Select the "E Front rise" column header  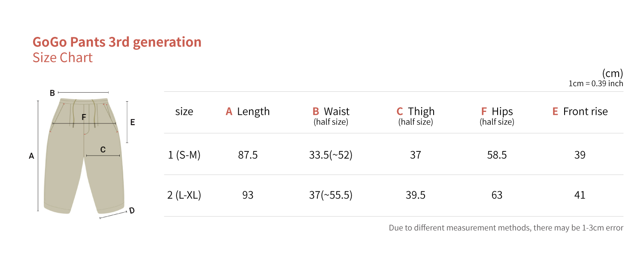[580, 111]
